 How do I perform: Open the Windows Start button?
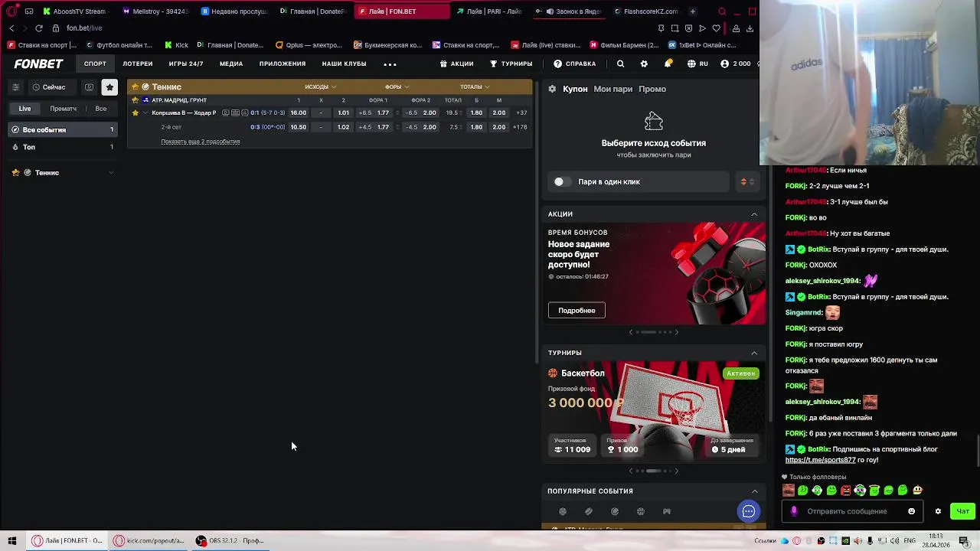(11, 541)
